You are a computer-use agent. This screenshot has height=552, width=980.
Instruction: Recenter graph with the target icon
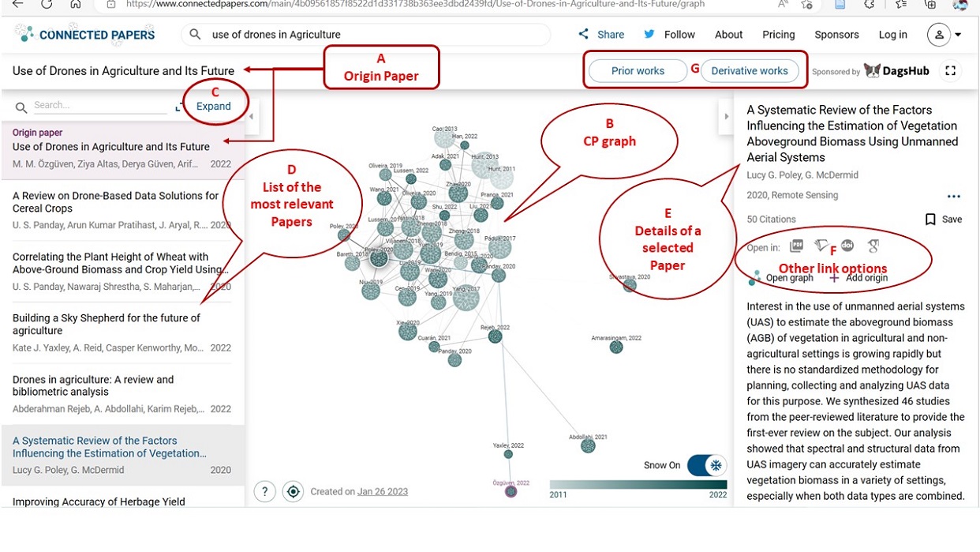294,491
